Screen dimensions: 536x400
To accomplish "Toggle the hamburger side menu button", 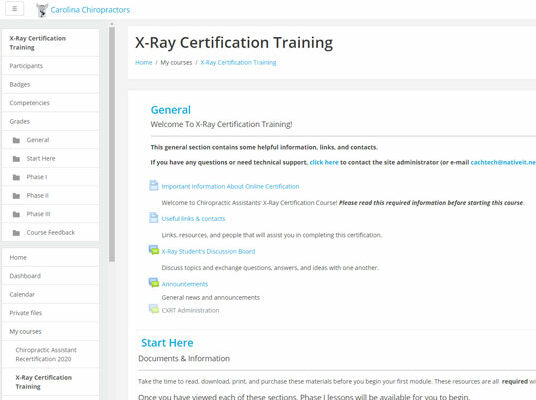I will [14, 9].
